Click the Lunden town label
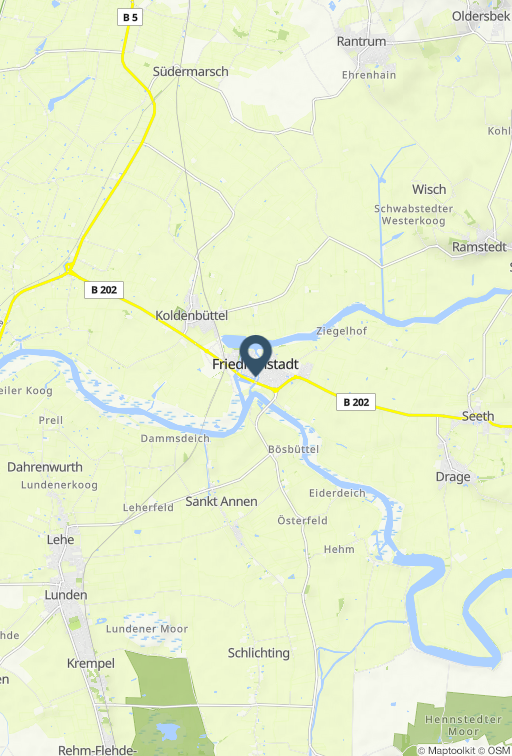 (x=66, y=595)
